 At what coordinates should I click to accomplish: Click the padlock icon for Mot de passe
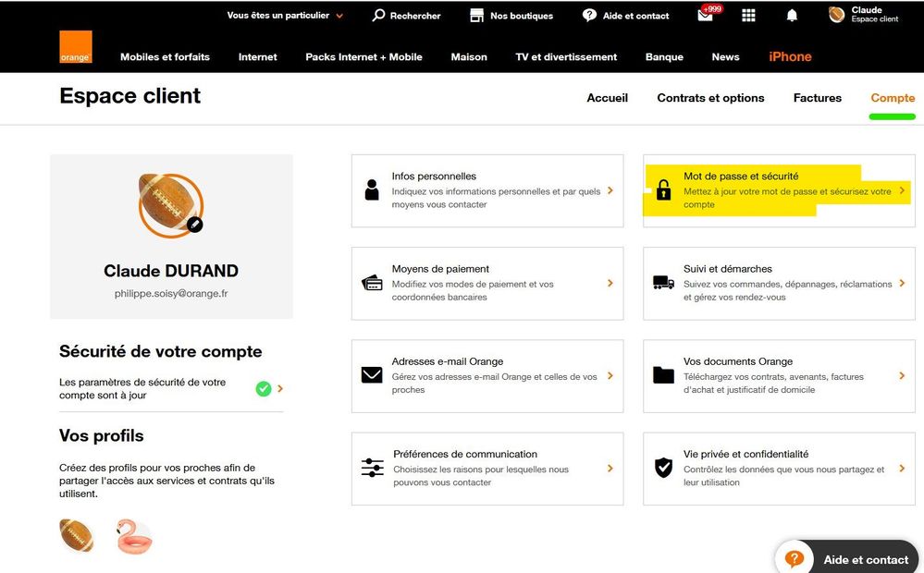[x=663, y=189]
